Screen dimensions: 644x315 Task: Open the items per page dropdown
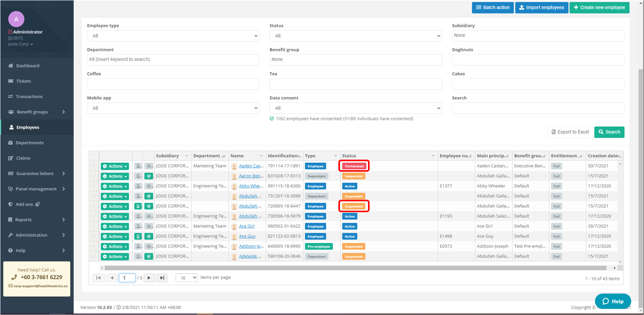[x=186, y=278]
